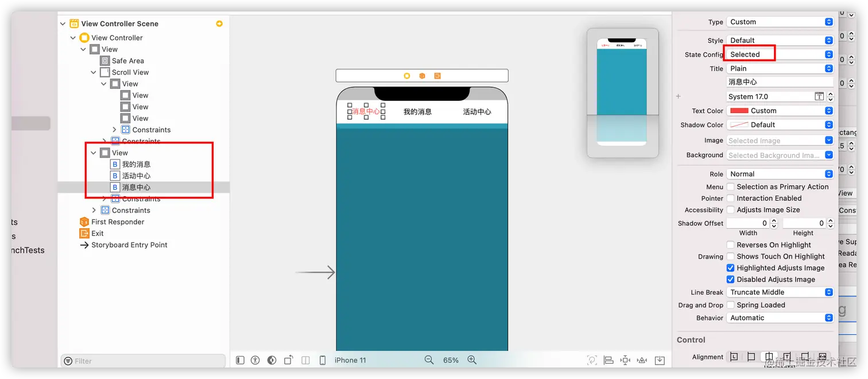Open font picker T icon beside System 17.0
Viewport: 868px width, 379px height.
click(819, 96)
